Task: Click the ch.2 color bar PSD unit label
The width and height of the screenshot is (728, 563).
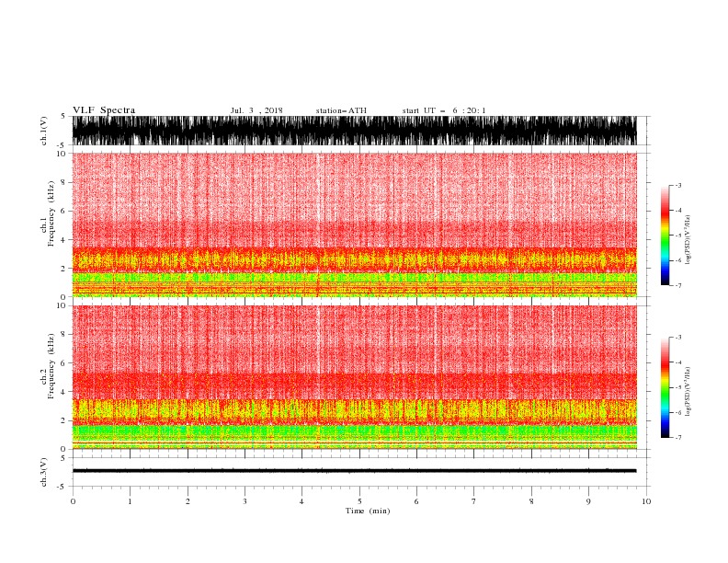Action: [688, 392]
